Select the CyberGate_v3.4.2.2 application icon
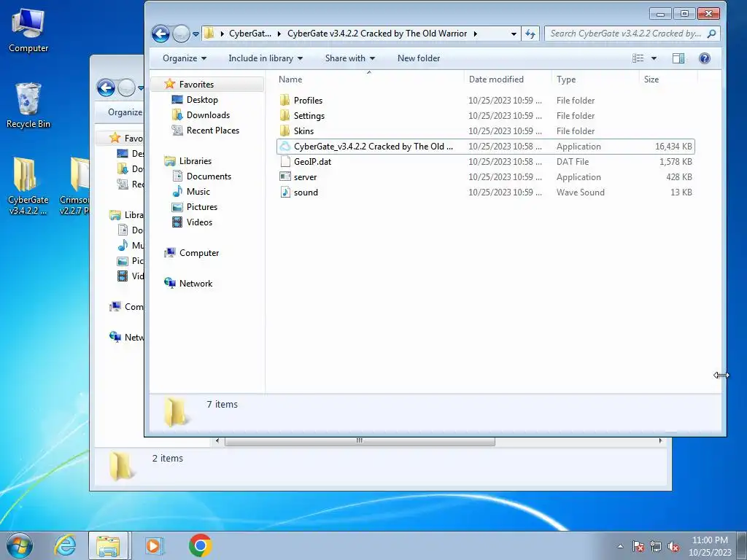 285,146
